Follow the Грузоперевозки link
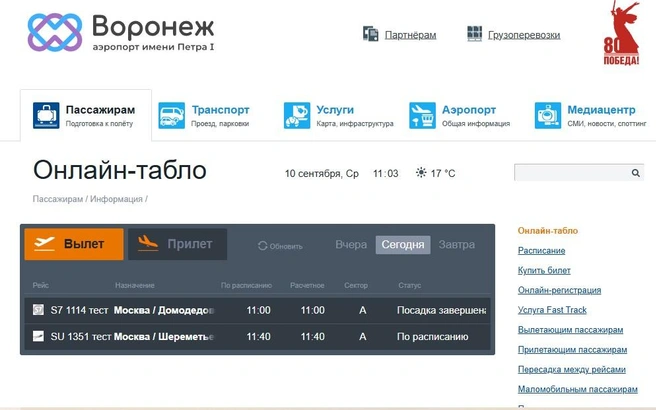This screenshot has width=656, height=410. tap(524, 35)
